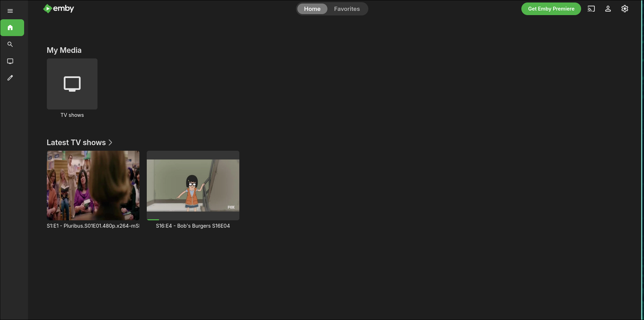Open the TV shows monitor icon in the sidebar
Viewport: 644px width, 320px height.
pos(10,61)
